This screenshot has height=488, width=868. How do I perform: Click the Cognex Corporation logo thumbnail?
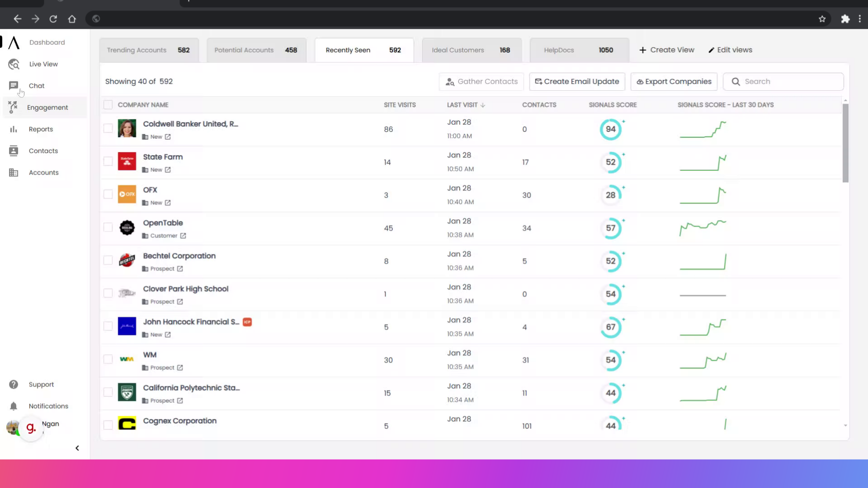(127, 423)
